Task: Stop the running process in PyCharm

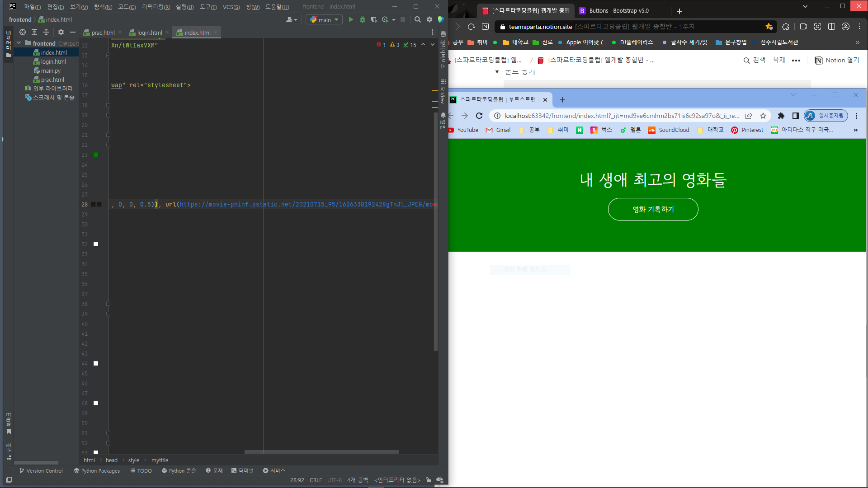Action: (x=403, y=19)
